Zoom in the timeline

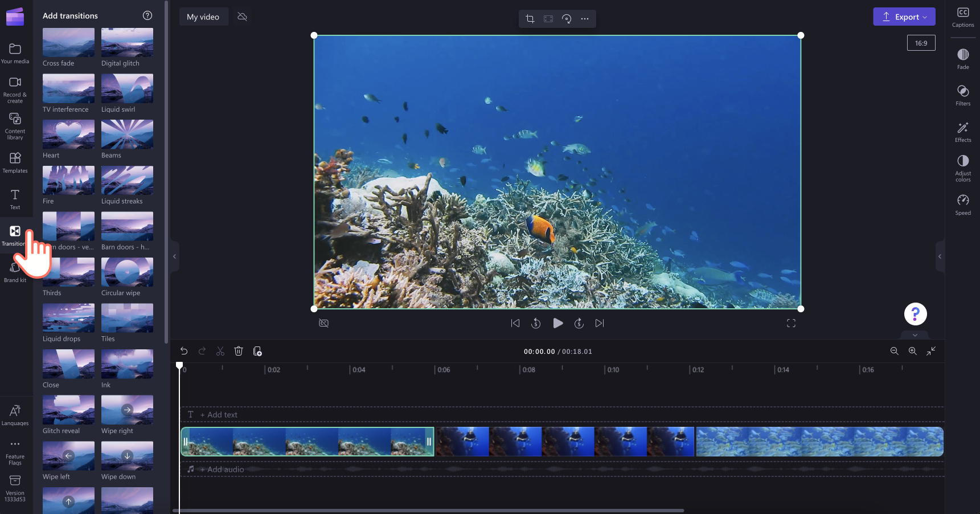click(x=913, y=351)
